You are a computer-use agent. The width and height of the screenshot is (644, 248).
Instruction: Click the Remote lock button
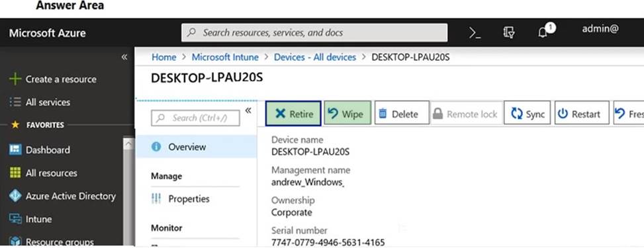(x=467, y=114)
